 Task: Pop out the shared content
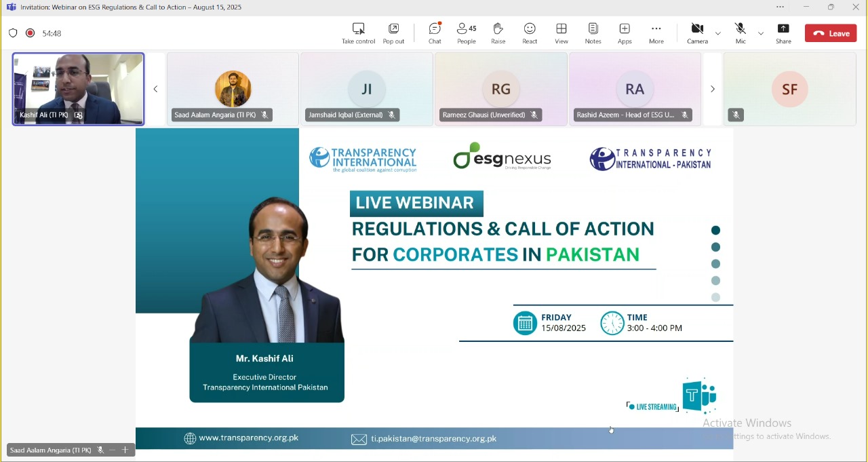[x=394, y=33]
